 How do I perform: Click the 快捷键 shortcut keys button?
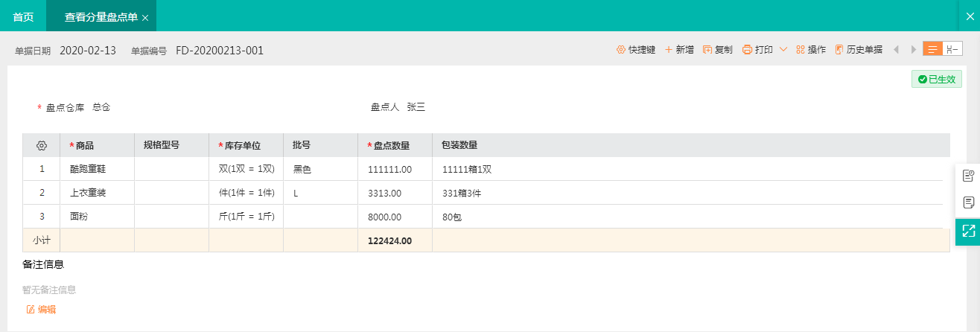[635, 50]
